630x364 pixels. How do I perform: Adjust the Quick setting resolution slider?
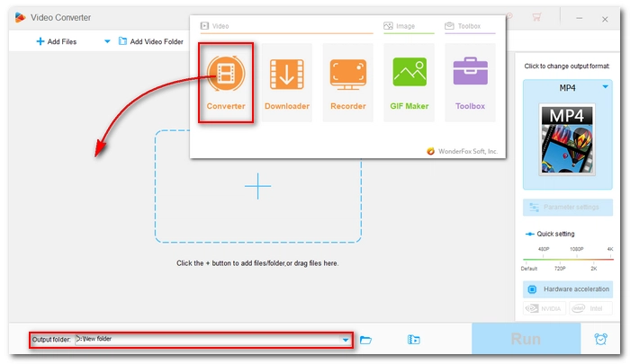[x=568, y=259]
